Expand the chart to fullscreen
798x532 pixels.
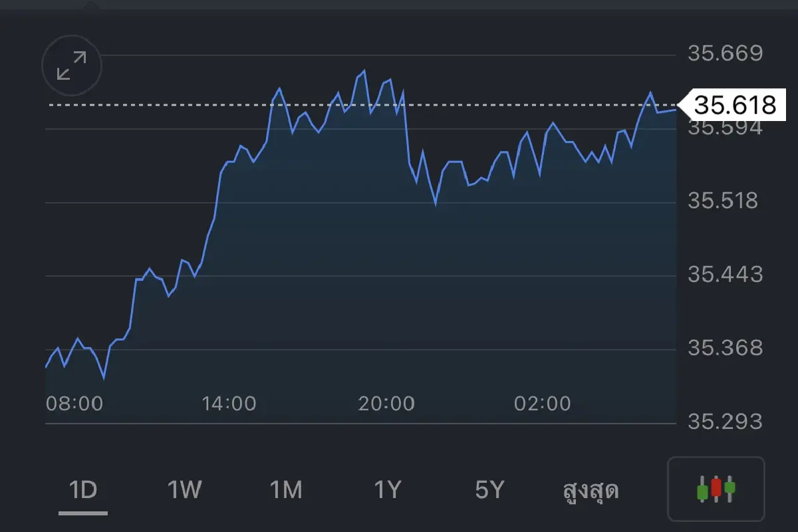click(x=72, y=66)
